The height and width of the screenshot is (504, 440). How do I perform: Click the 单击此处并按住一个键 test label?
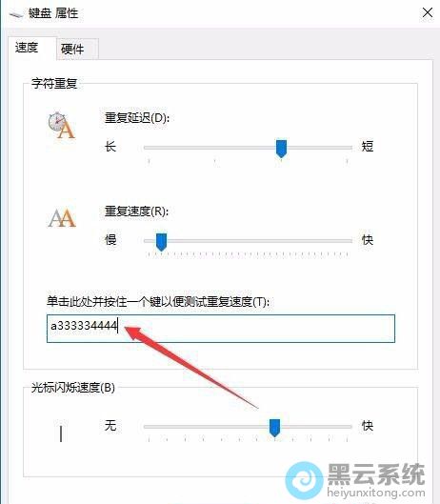158,301
